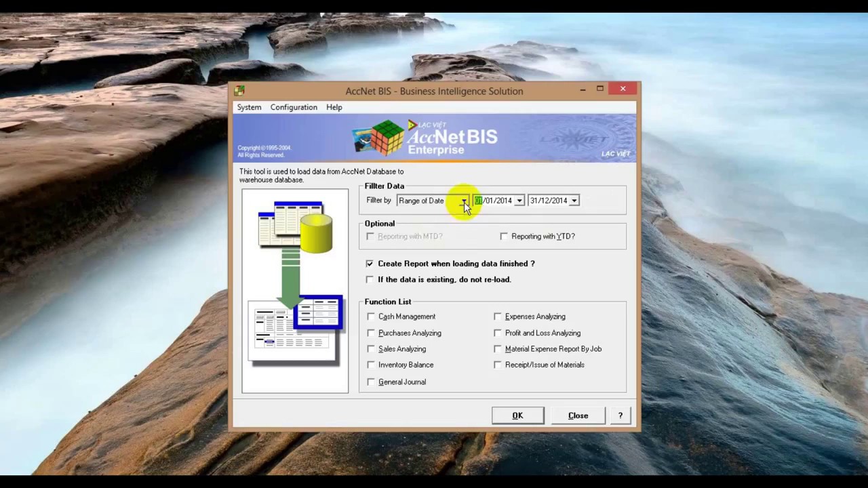Click the 'Fillter Data' group label
Image resolution: width=868 pixels, height=488 pixels.
tap(384, 186)
